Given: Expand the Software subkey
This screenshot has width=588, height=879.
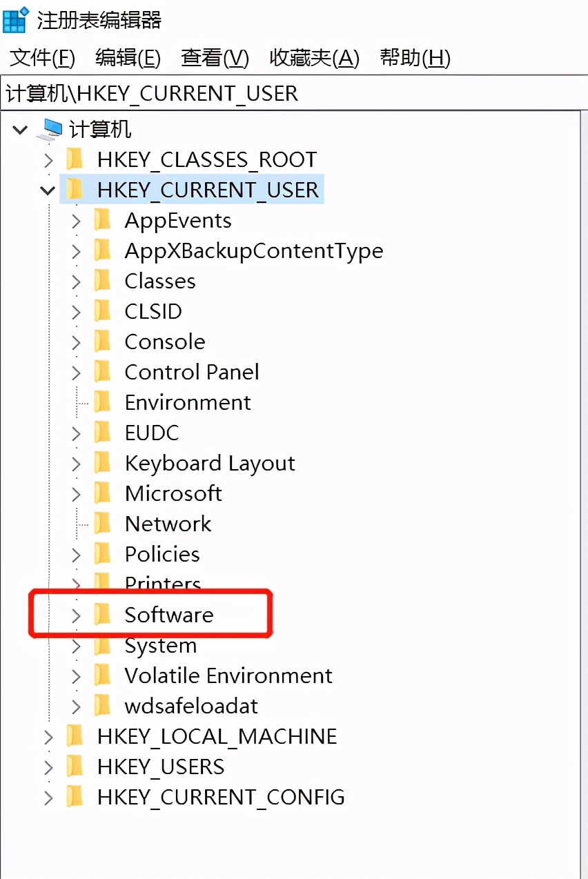Looking at the screenshot, I should [76, 614].
